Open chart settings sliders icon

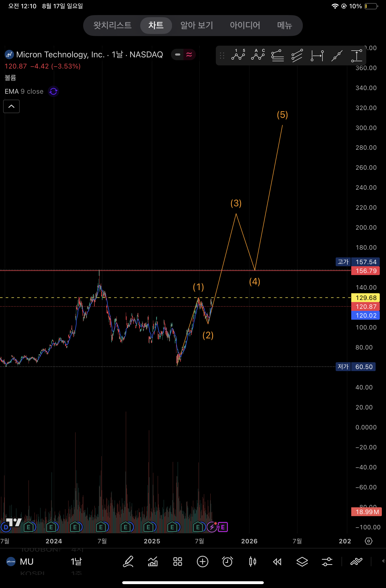(x=327, y=562)
